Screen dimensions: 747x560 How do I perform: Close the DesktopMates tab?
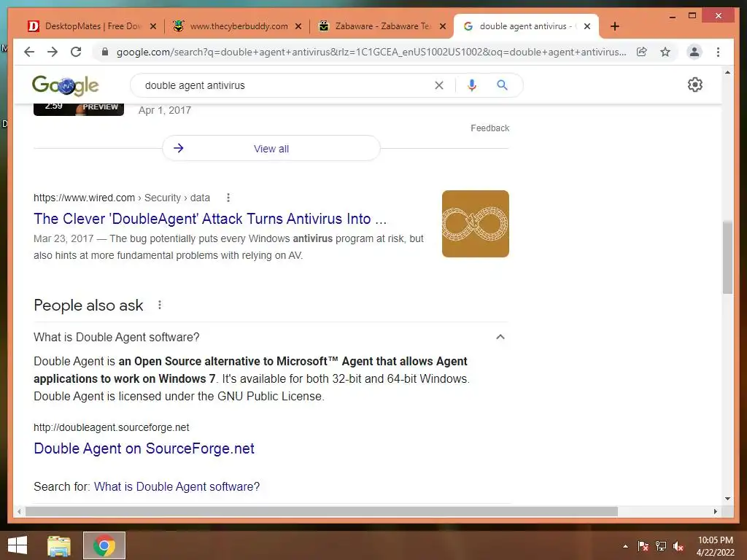click(x=153, y=26)
